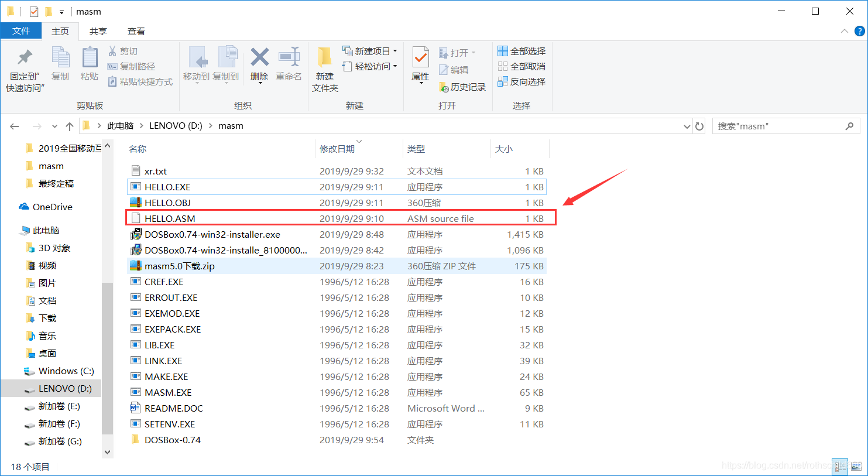Click This PC in address breadcrumb
868x476 pixels.
pos(120,126)
